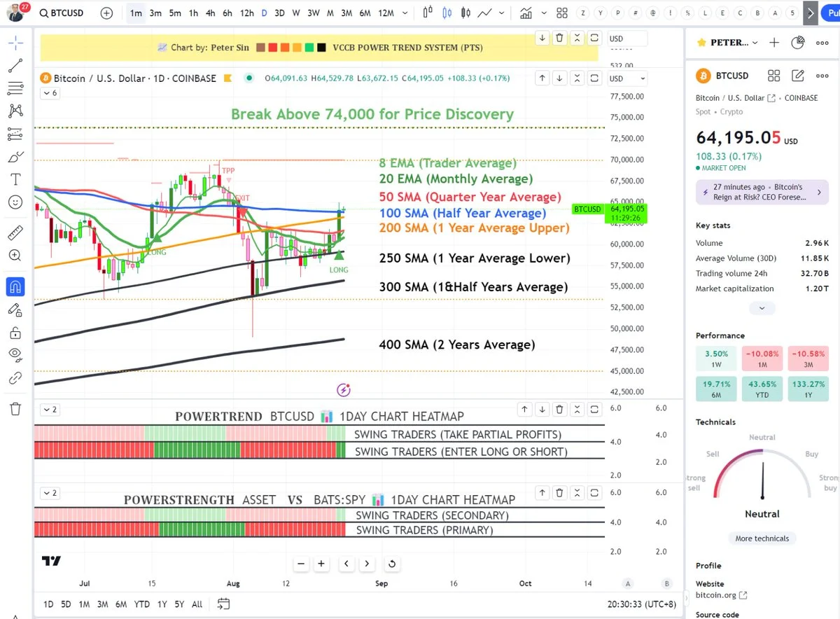
Task: Reset the chart view
Action: pyautogui.click(x=392, y=564)
